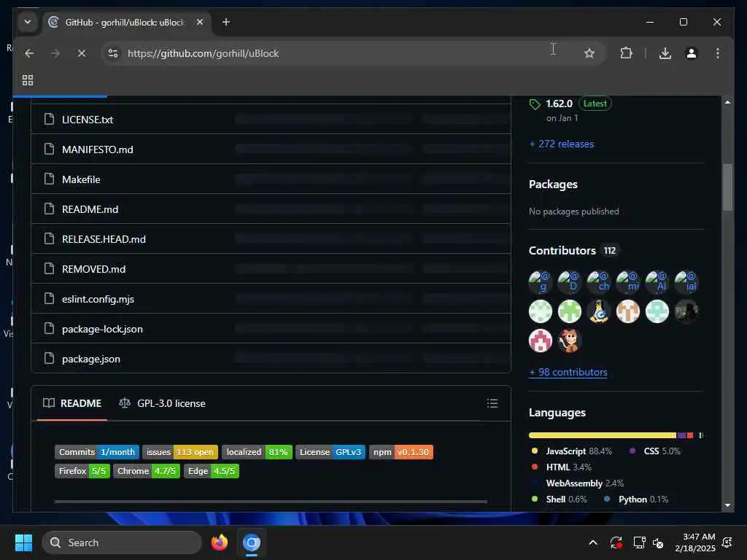Click the Edge 4.5/5 rating badge
Screen dimensions: 747x560
coord(212,471)
